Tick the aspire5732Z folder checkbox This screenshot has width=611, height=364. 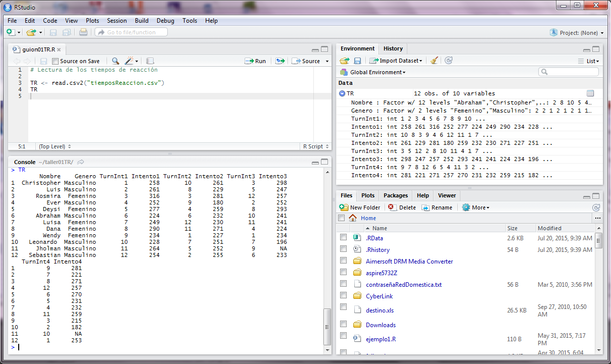(x=344, y=272)
